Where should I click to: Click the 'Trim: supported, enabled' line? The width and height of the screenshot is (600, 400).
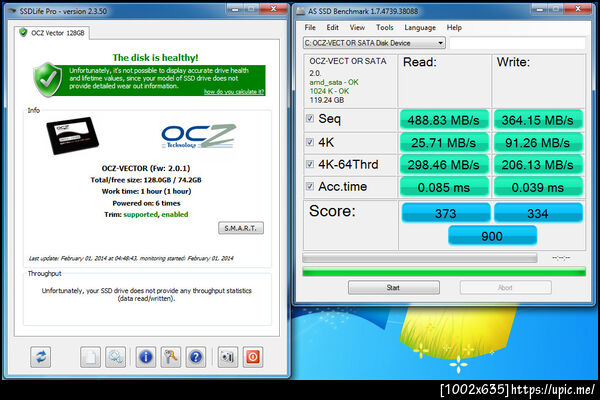click(x=146, y=214)
